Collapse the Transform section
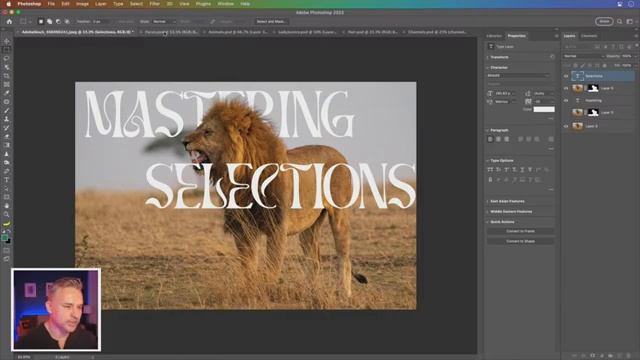640x360 pixels. (487, 57)
